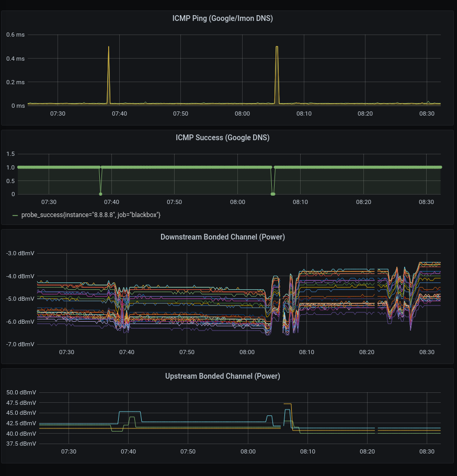Click the "1.0" y-axis label in ICMP Success

click(10, 167)
